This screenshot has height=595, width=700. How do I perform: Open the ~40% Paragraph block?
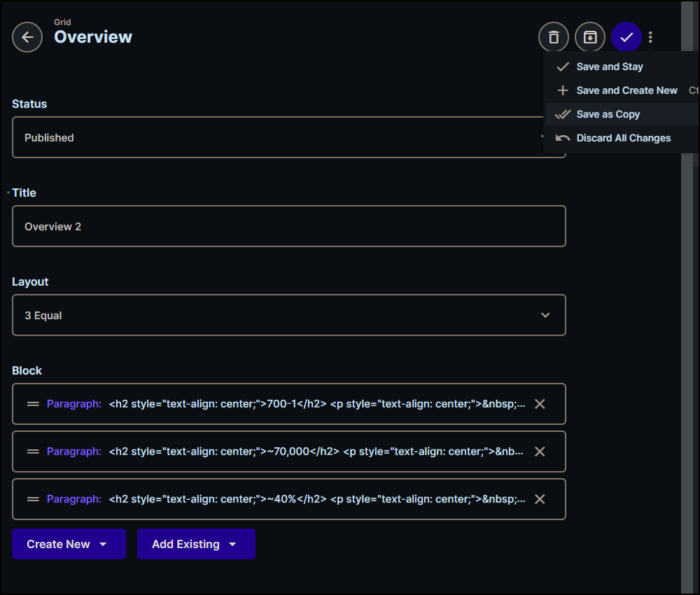coord(289,499)
